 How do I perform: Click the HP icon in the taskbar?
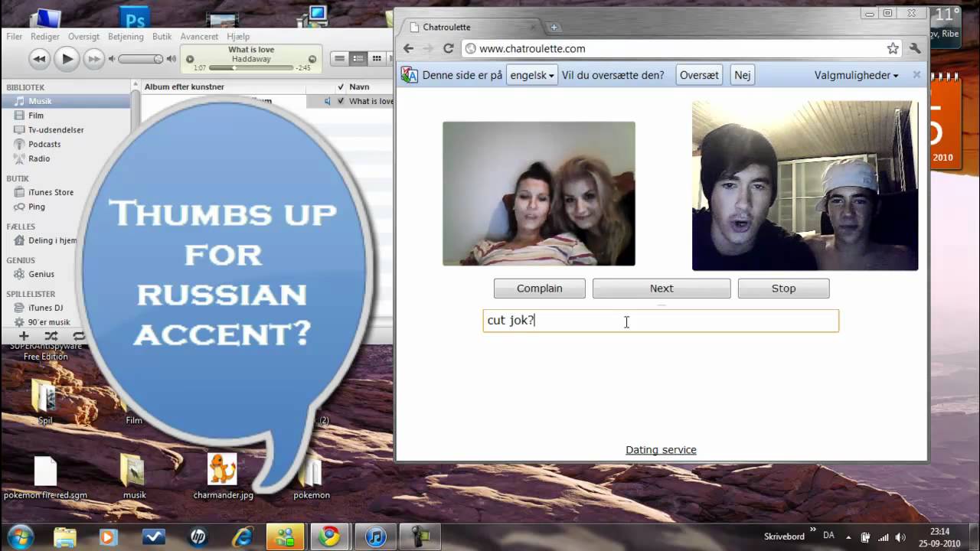[x=198, y=537]
